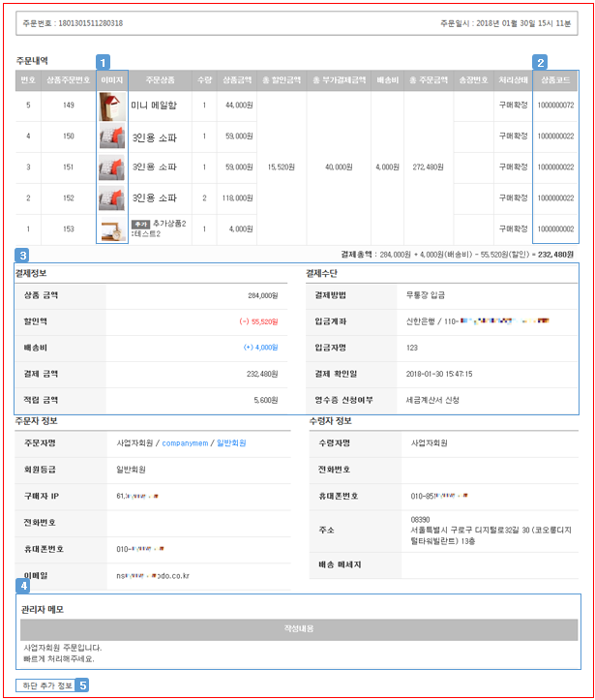The width and height of the screenshot is (595, 700).
Task: Select product code 1000000072
Action: (x=555, y=106)
